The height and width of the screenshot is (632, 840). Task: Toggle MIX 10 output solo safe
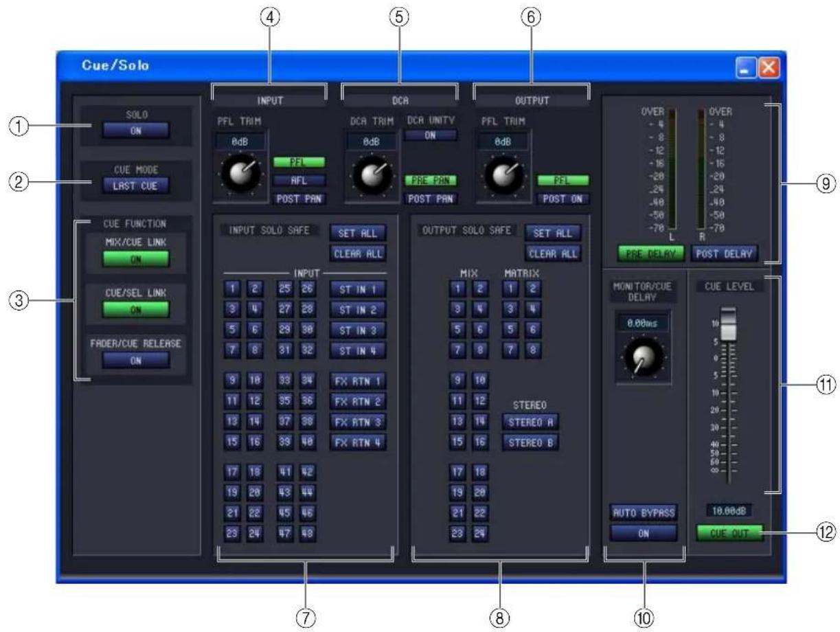click(x=479, y=379)
